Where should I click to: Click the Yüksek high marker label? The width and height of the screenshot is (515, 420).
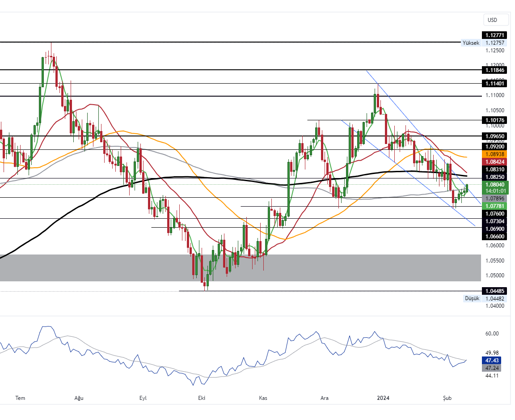coord(470,42)
